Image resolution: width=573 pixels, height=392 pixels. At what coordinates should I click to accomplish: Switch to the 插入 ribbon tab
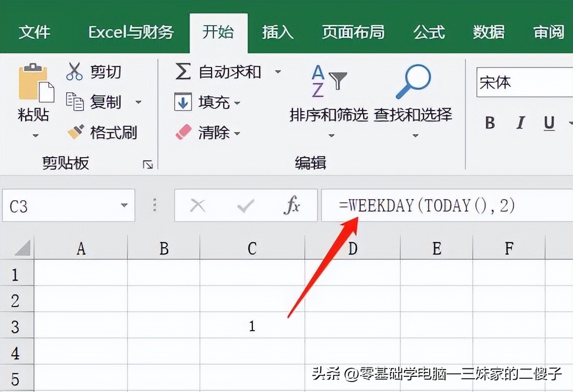tap(278, 32)
